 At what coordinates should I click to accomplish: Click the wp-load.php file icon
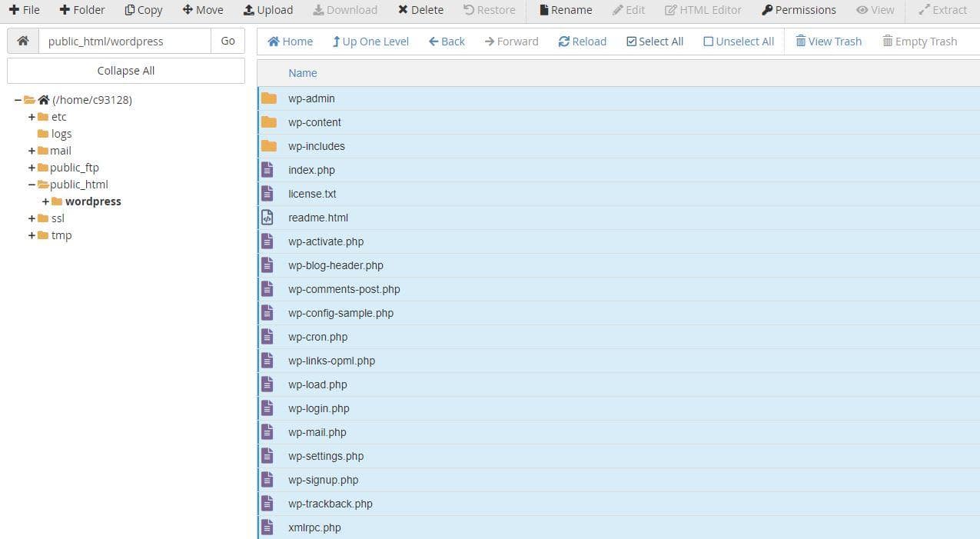[x=267, y=384]
